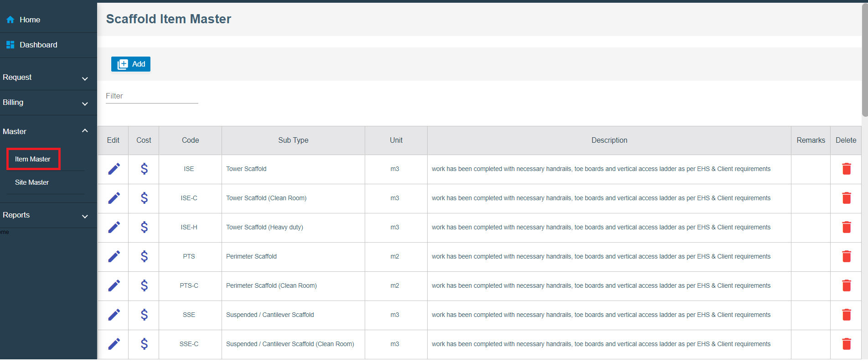Viewport: 868px width, 363px height.
Task: Delete the SSE Suspended / Cantilever Scaffold row
Action: [846, 315]
